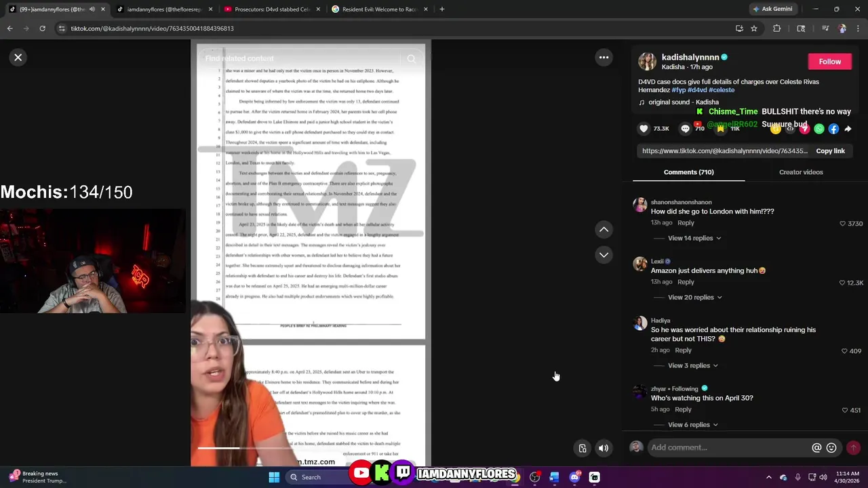Reload the page
868x488 pixels.
[42, 28]
